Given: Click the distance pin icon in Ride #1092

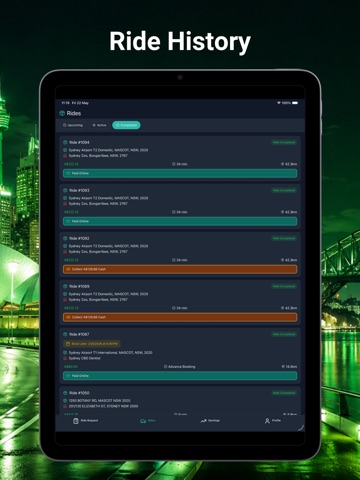Looking at the screenshot, I should pyautogui.click(x=283, y=260).
